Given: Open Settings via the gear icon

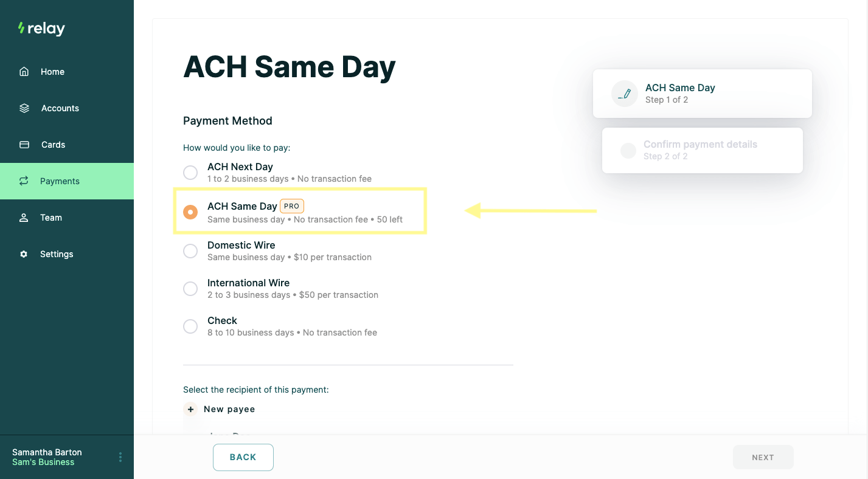Looking at the screenshot, I should [24, 253].
